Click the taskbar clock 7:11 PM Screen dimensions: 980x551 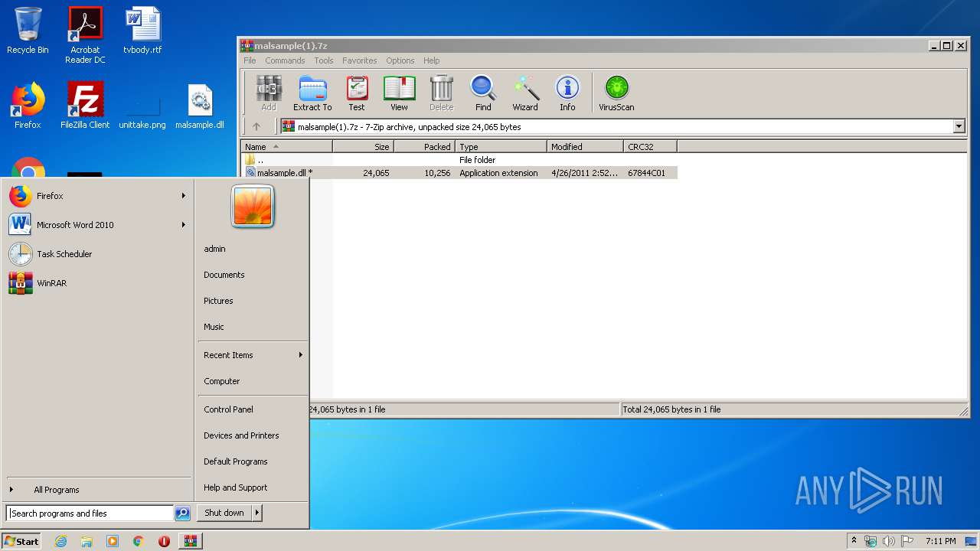[940, 541]
